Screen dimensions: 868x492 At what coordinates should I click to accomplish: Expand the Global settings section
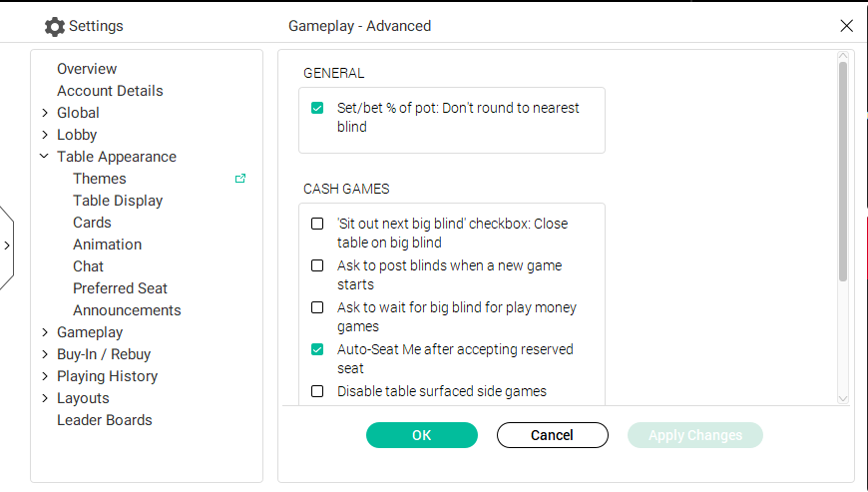click(x=45, y=113)
